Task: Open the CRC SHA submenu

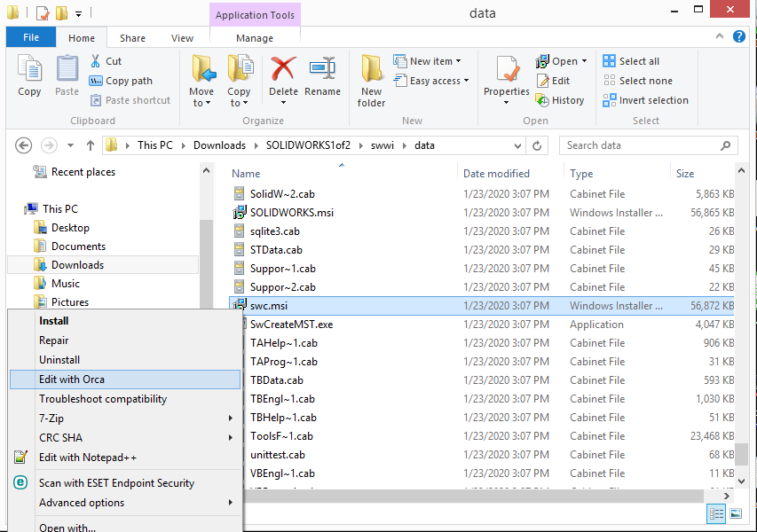Action: click(125, 437)
